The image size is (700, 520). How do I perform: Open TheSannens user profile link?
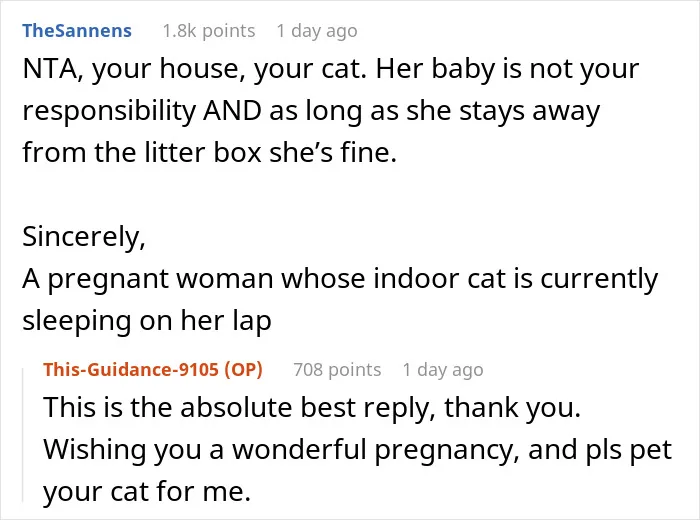77,31
